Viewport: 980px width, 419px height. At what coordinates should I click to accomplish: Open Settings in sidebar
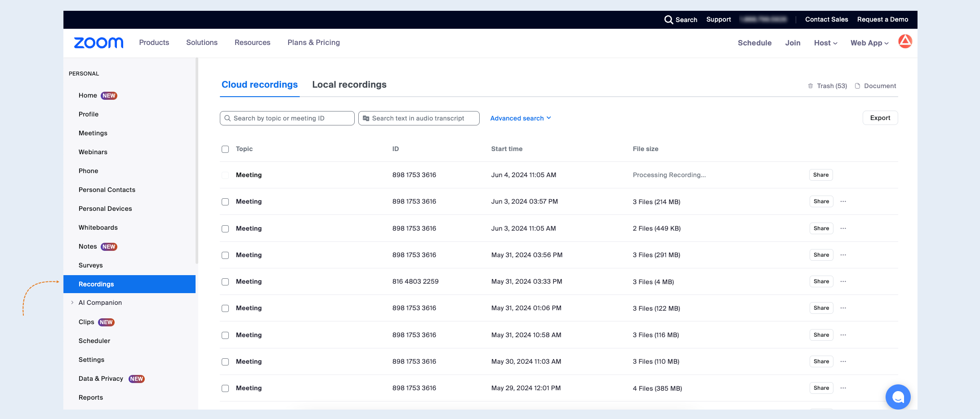(x=91, y=360)
